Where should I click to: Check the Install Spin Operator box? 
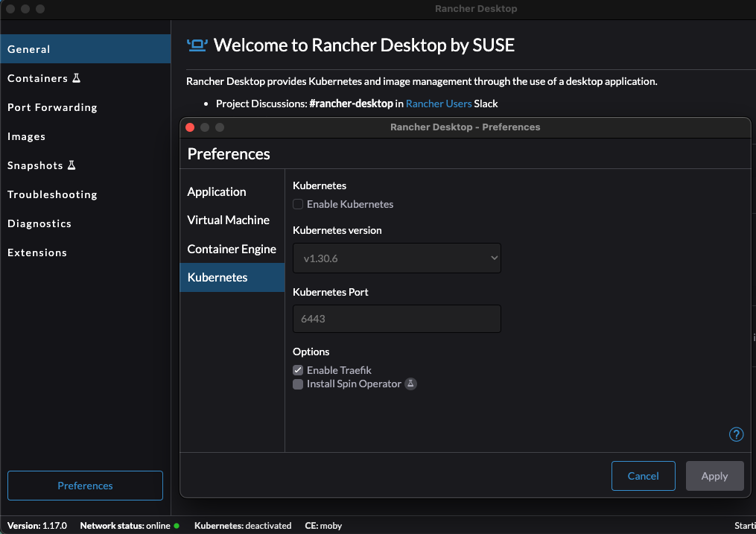click(x=298, y=384)
